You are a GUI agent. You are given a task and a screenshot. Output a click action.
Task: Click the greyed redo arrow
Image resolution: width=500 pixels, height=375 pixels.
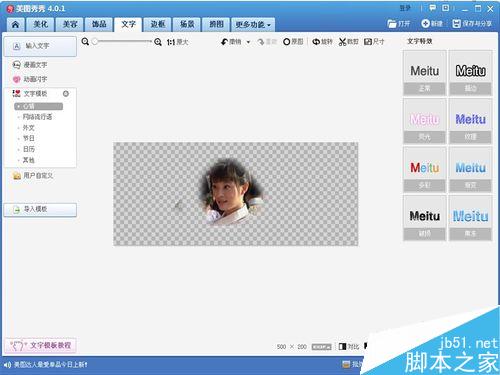tap(267, 42)
